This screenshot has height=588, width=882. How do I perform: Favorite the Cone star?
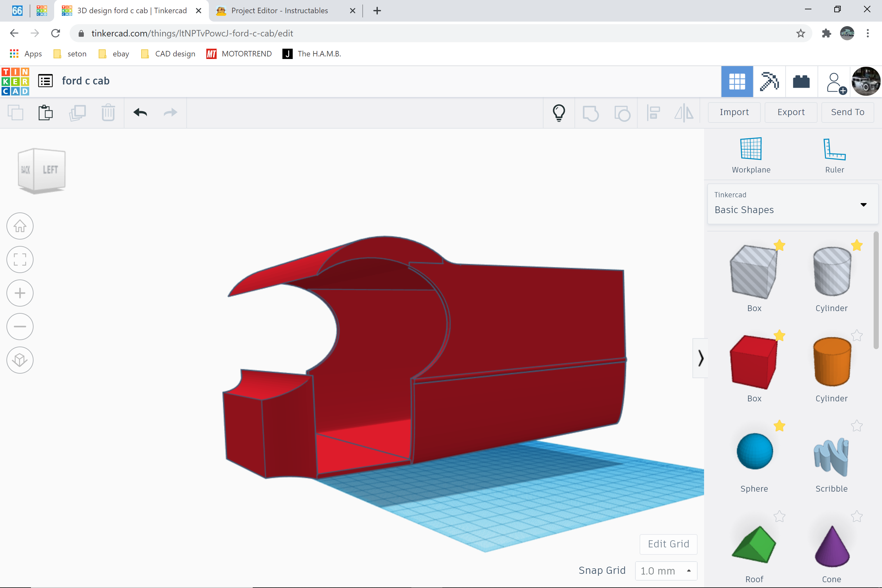[x=857, y=516]
